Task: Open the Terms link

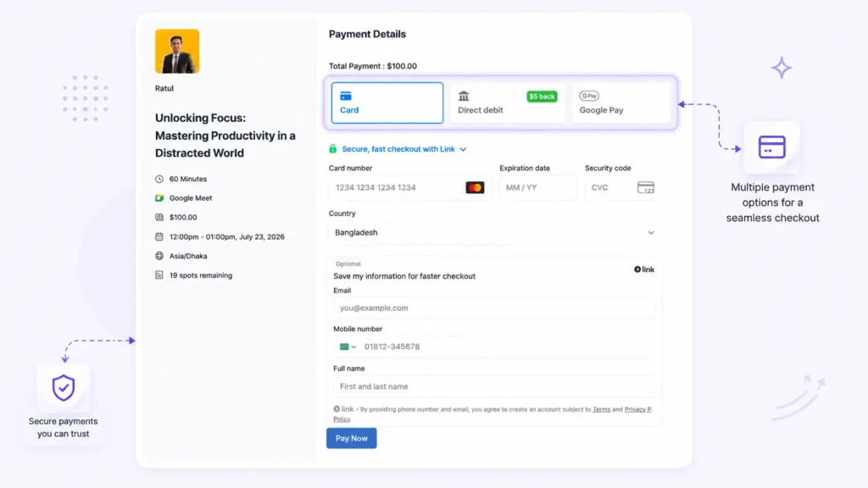Action: 601,409
